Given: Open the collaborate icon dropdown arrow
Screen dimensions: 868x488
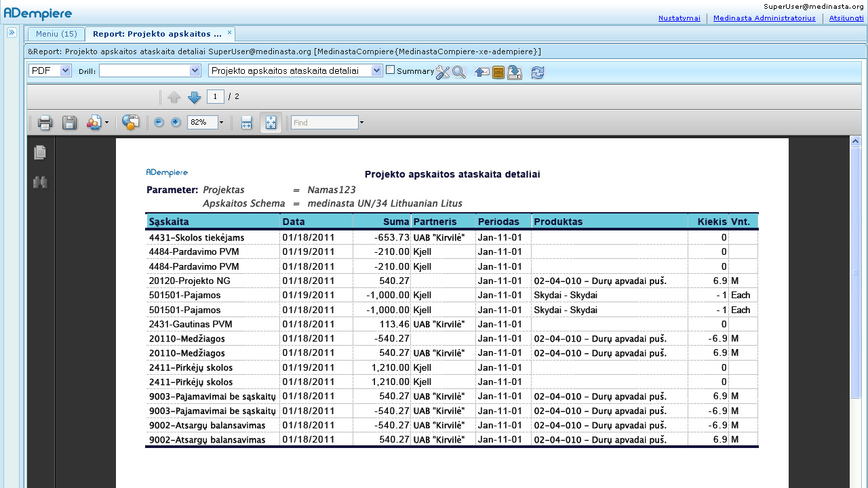Looking at the screenshot, I should pyautogui.click(x=106, y=123).
